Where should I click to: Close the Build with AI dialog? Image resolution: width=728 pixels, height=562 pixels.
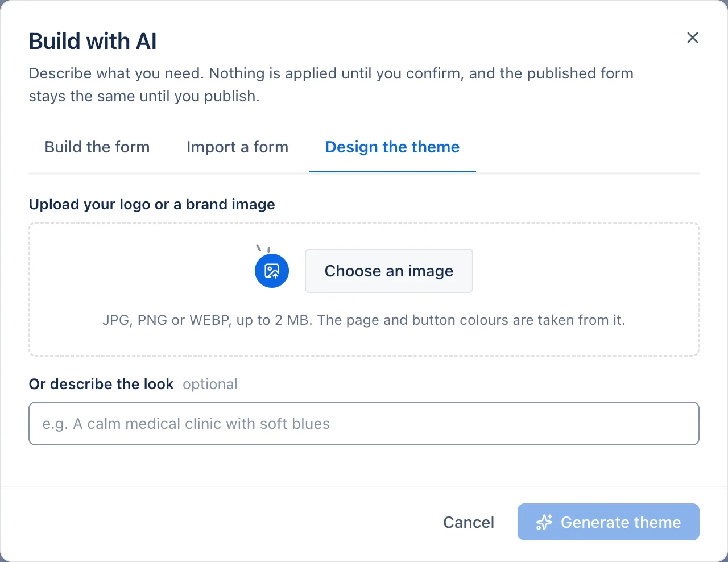coord(692,38)
